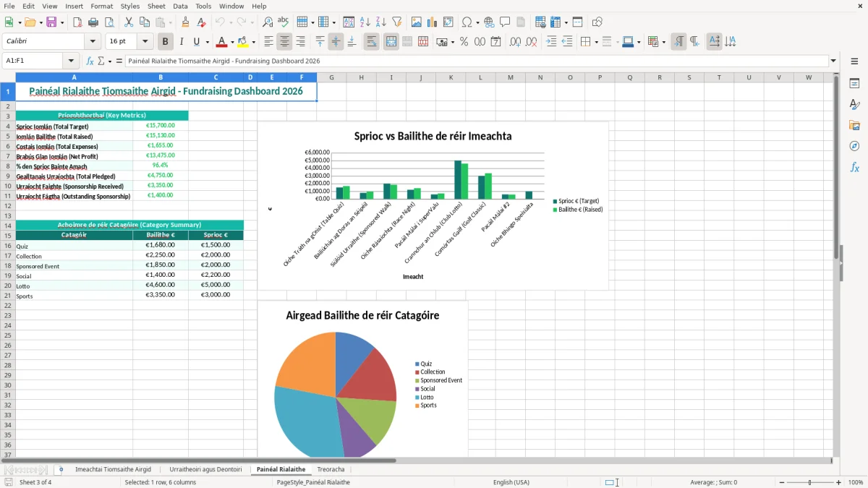Insert a pivot table
The width and height of the screenshot is (868, 488).
coord(448,22)
